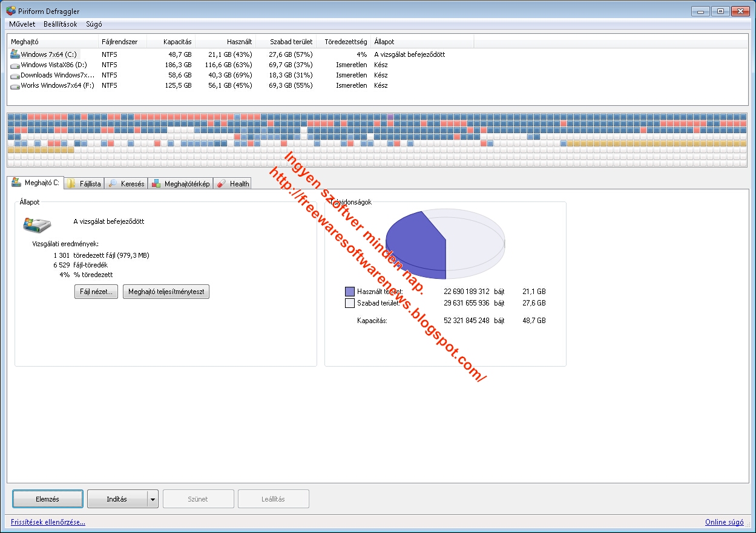Sort by the Meghajtó column header
The width and height of the screenshot is (756, 533).
(x=53, y=42)
